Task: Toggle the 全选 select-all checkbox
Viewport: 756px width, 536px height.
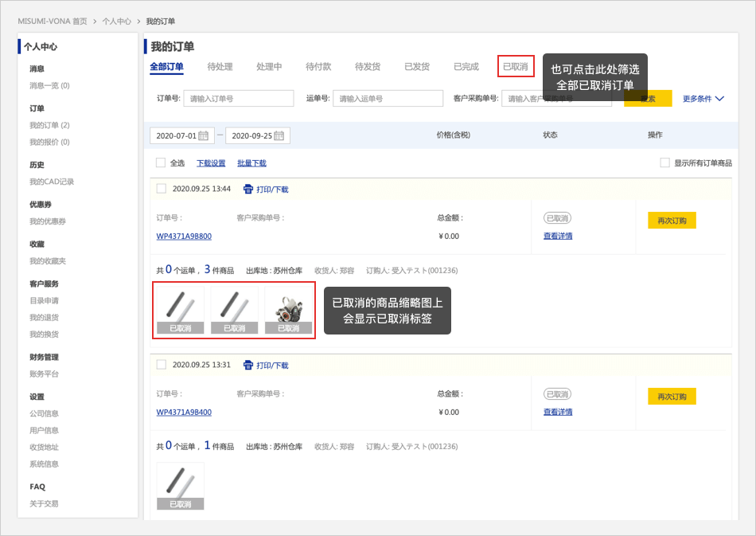Action: click(x=161, y=162)
